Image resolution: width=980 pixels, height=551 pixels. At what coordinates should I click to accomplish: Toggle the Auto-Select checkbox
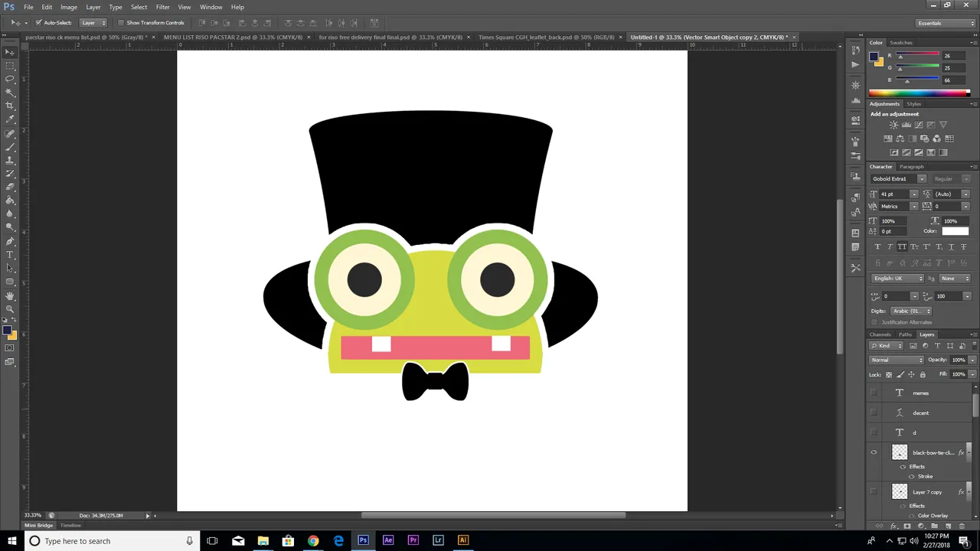click(x=38, y=23)
